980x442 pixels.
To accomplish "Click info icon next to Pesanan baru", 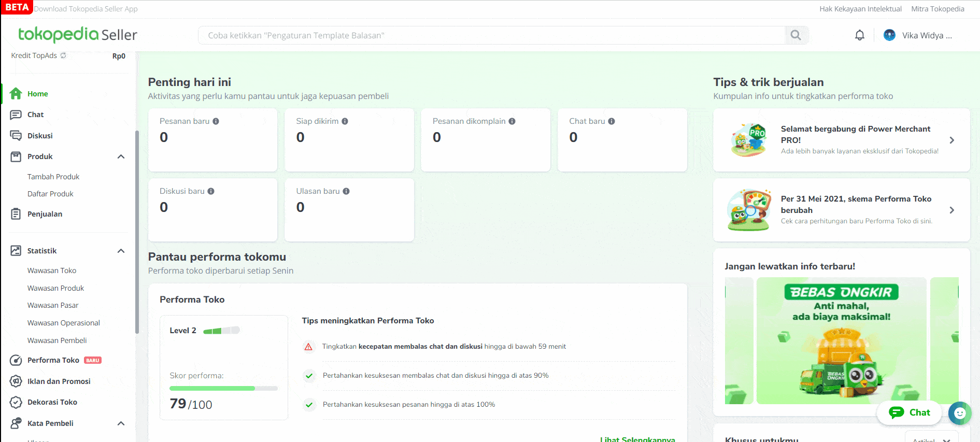I will click(x=216, y=121).
